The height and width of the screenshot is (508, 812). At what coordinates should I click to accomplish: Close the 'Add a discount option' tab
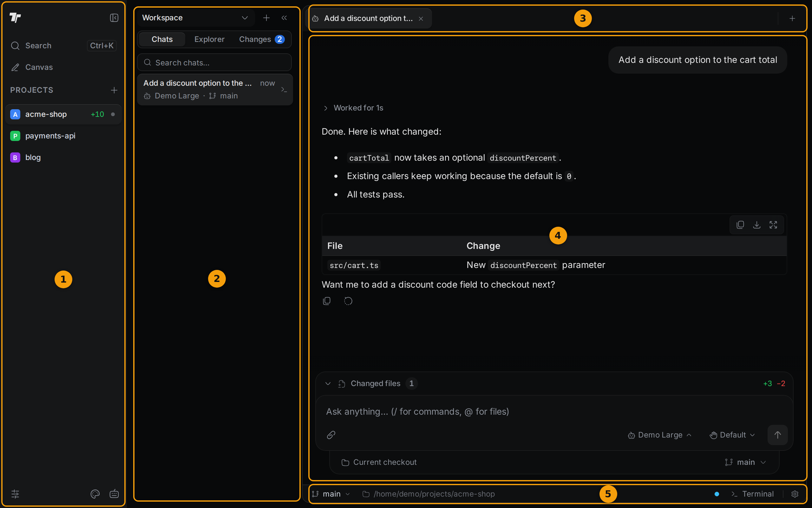[x=421, y=19]
